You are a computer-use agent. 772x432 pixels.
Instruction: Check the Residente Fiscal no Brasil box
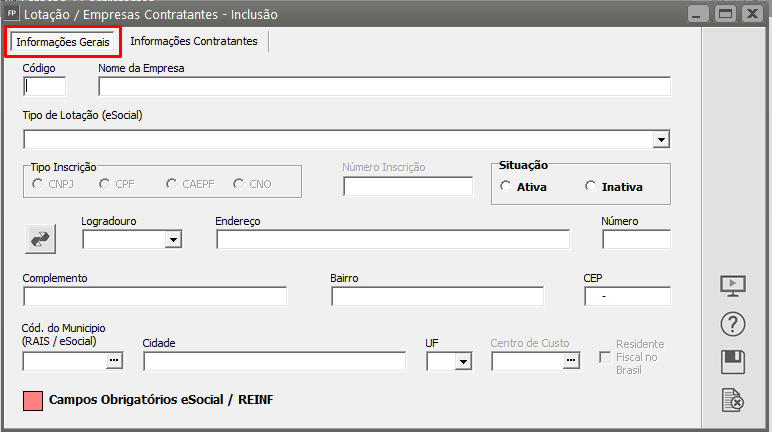[x=604, y=357]
